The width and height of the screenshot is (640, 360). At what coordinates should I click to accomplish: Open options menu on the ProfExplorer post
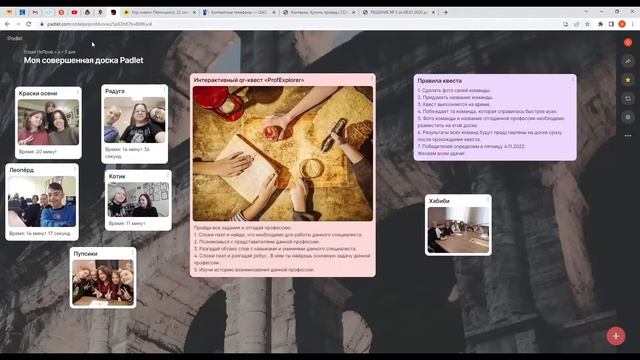tap(371, 79)
